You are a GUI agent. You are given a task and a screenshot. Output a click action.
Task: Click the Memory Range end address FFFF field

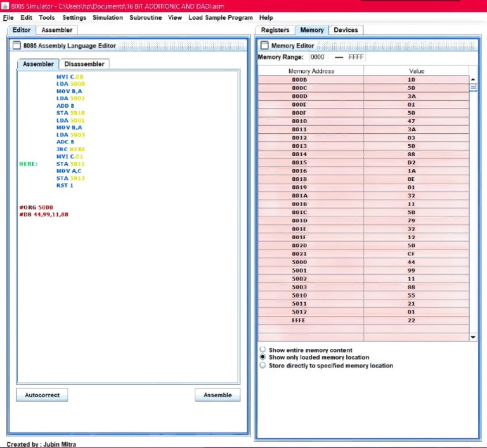click(356, 57)
